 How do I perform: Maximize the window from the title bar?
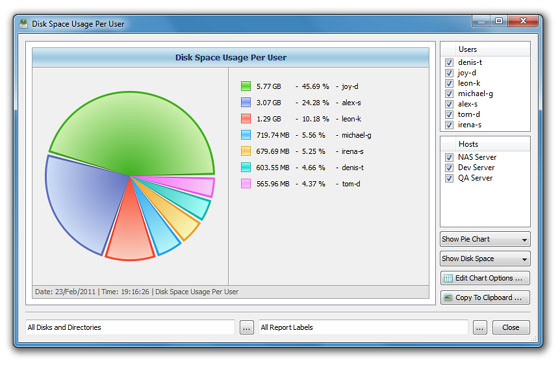click(499, 21)
